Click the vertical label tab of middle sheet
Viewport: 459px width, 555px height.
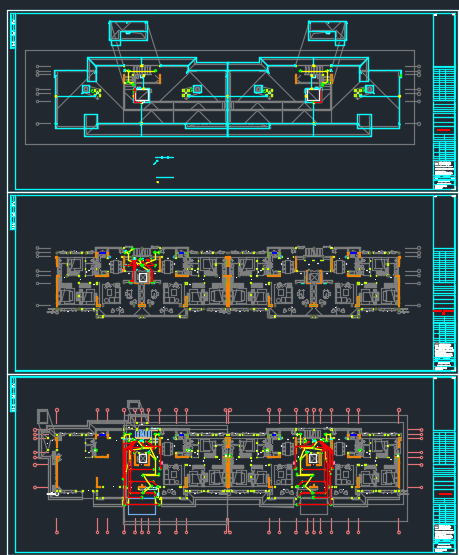click(13, 213)
